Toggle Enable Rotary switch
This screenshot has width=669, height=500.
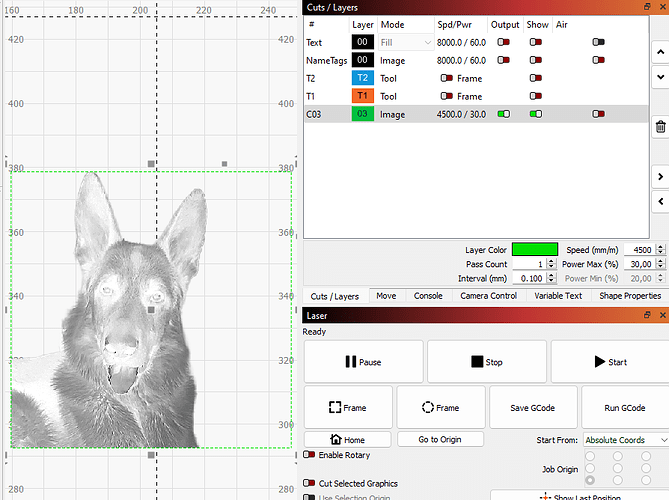309,455
